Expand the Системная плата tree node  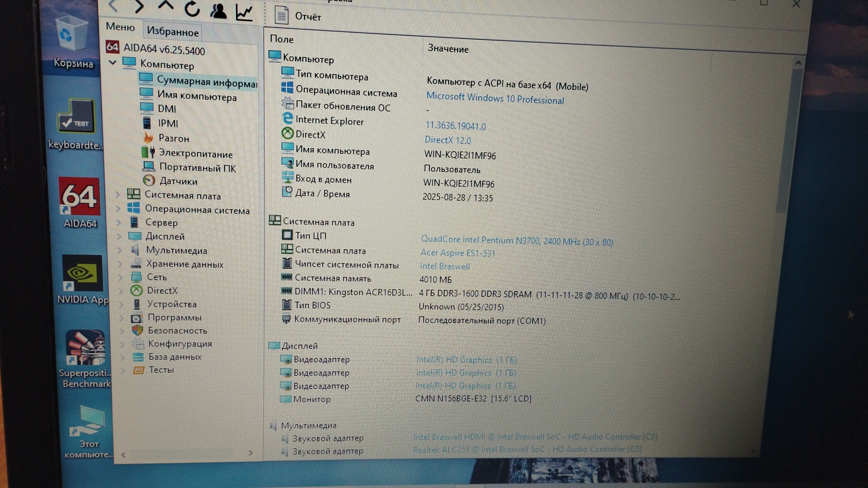tap(118, 195)
